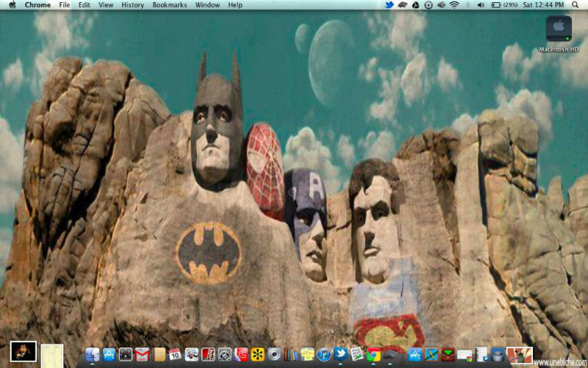The height and width of the screenshot is (368, 588).
Task: Open Spotlight search magnifier
Action: coord(575,5)
